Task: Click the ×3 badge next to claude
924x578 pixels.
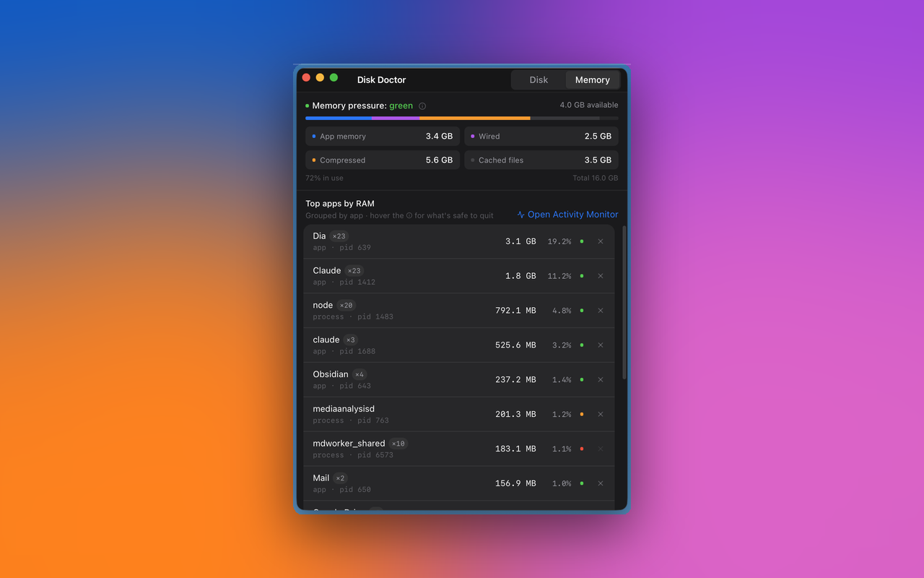Action: click(350, 340)
